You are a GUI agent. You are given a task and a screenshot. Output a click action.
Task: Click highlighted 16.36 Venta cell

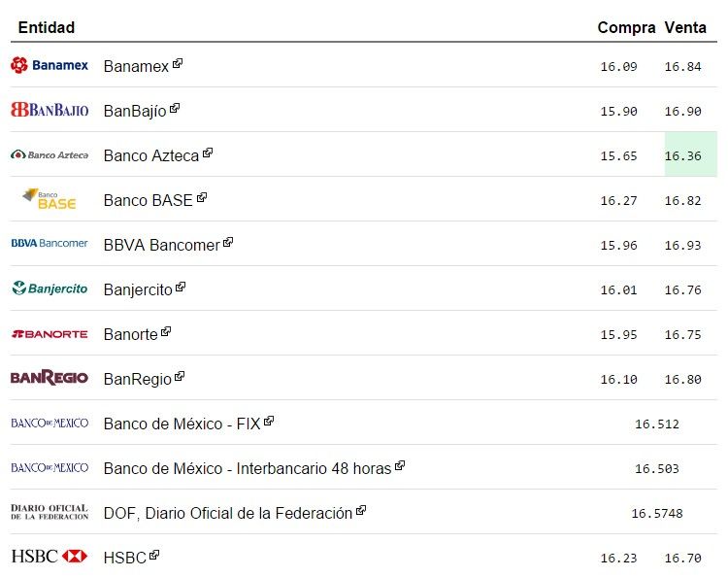point(683,155)
